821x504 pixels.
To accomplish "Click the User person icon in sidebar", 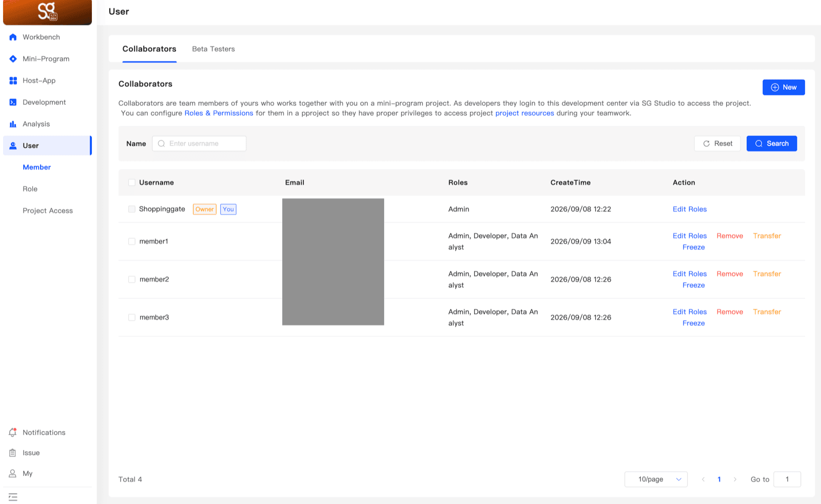I will (x=13, y=146).
